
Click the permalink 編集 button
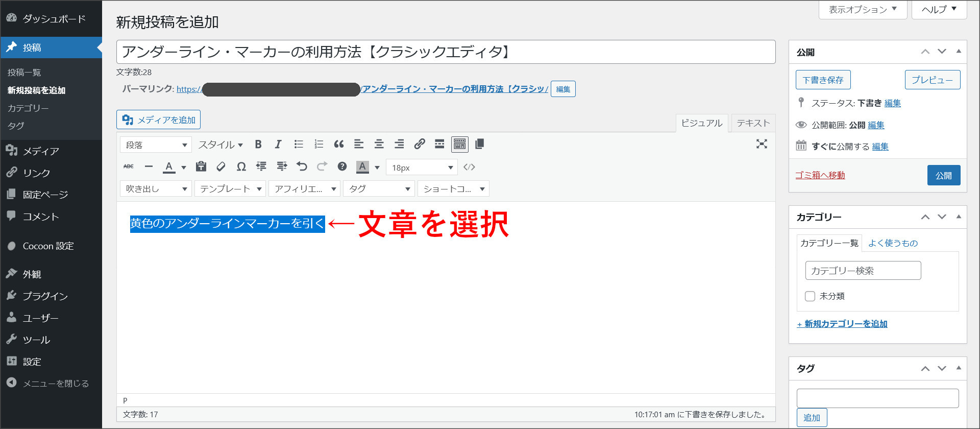point(563,89)
